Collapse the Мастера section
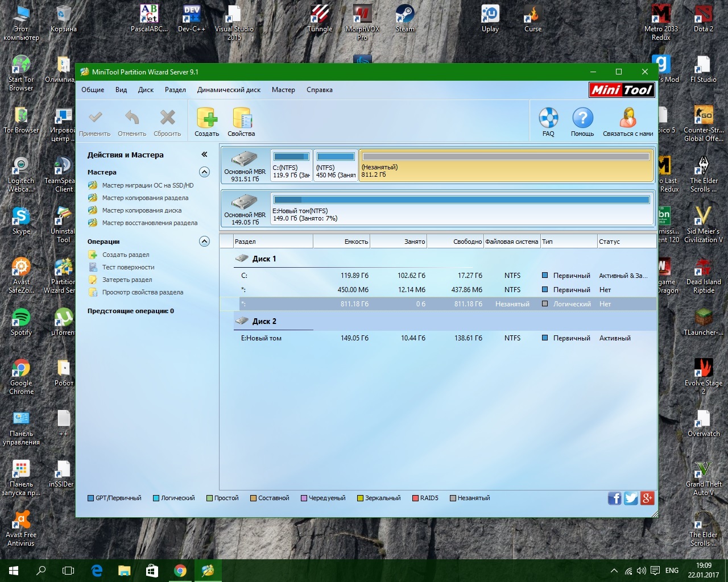This screenshot has width=728, height=582. click(x=205, y=172)
